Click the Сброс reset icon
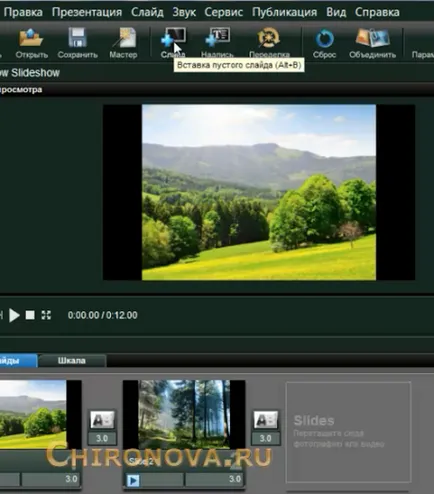 point(324,38)
